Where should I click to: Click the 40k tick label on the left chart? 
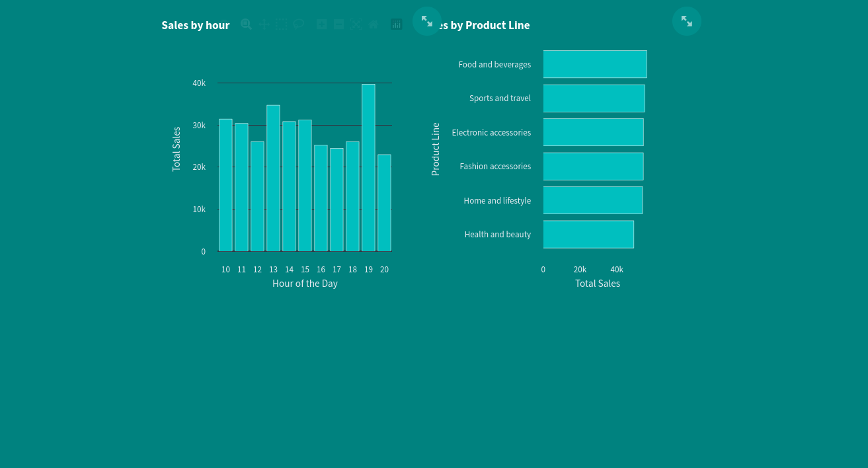coord(199,83)
